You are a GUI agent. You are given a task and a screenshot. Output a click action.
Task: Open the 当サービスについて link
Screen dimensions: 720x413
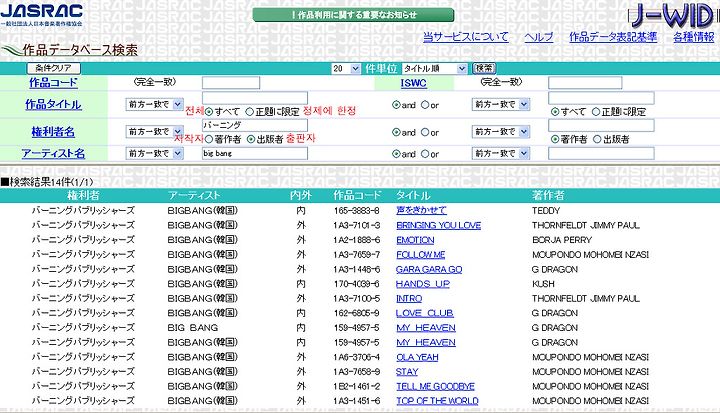466,37
